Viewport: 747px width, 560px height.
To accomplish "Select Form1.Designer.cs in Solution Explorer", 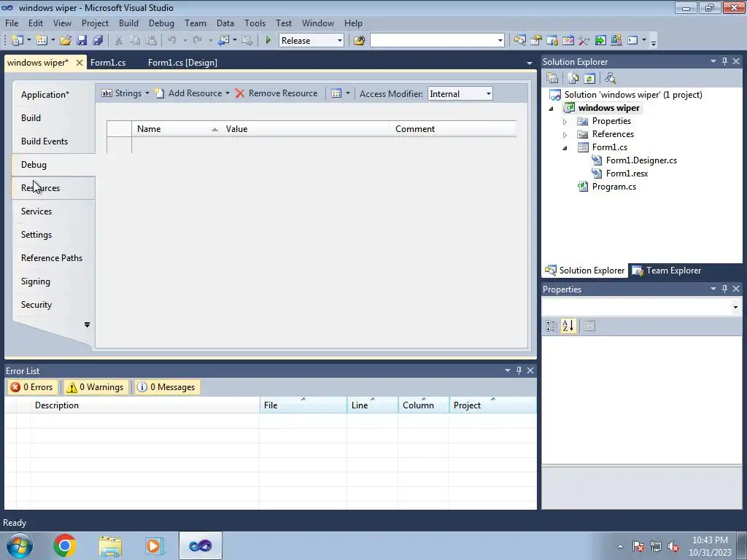I will [641, 160].
